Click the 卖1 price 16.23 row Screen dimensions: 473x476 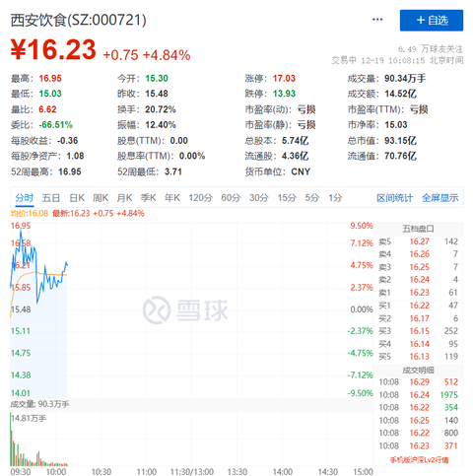(418, 293)
